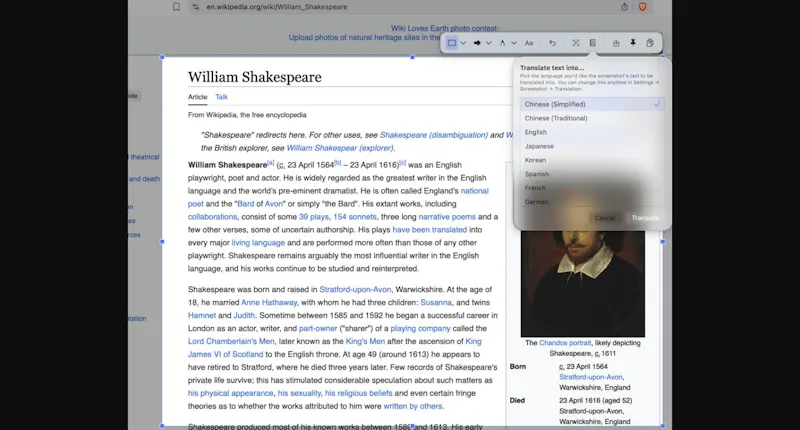800x430 pixels.
Task: Click the share/export icon in toolbar
Action: 616,43
